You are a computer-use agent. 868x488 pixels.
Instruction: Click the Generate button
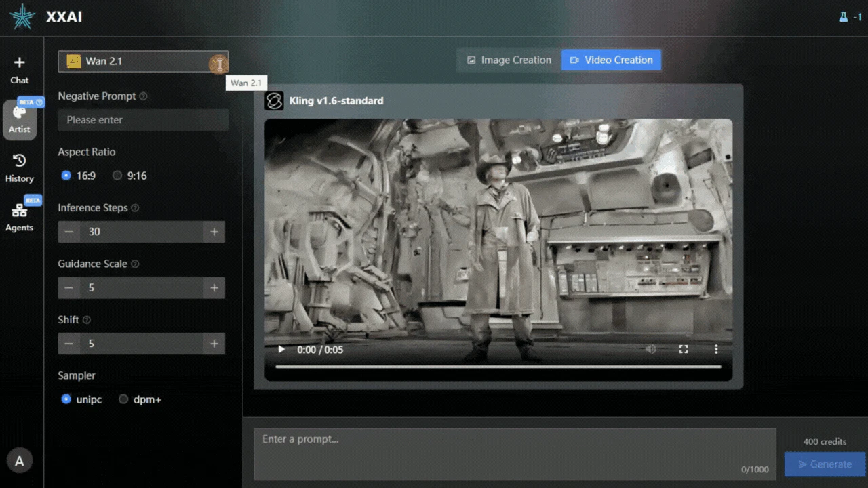pyautogui.click(x=825, y=464)
